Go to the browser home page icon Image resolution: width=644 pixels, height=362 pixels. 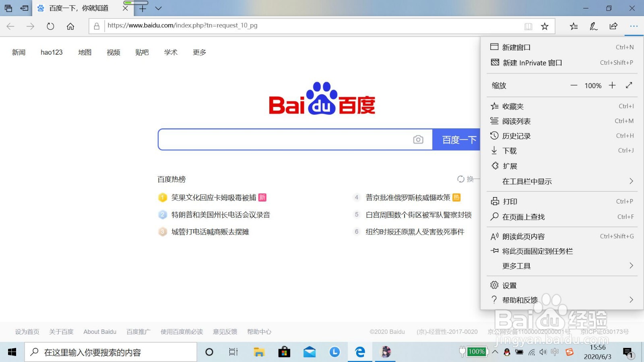click(x=70, y=26)
